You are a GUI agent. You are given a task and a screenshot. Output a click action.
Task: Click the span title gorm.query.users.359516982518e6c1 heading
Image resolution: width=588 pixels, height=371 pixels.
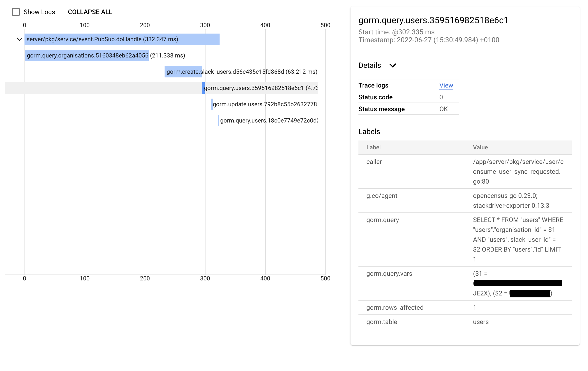coord(433,20)
